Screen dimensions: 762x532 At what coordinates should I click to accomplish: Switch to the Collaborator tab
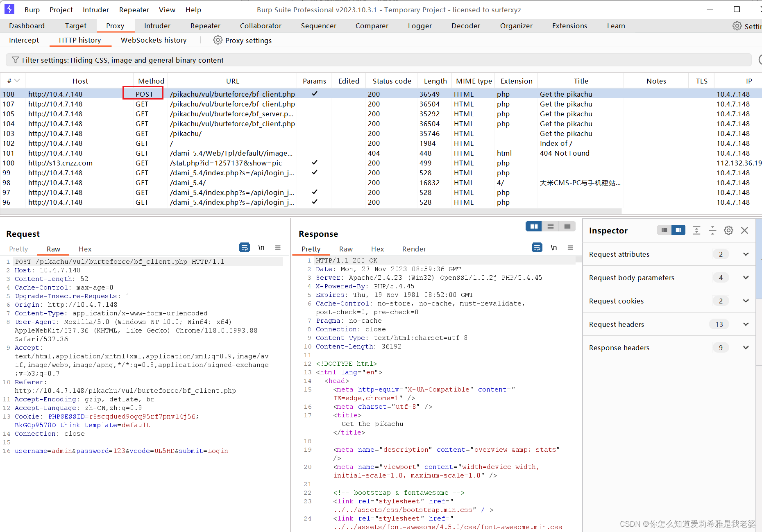pos(261,26)
